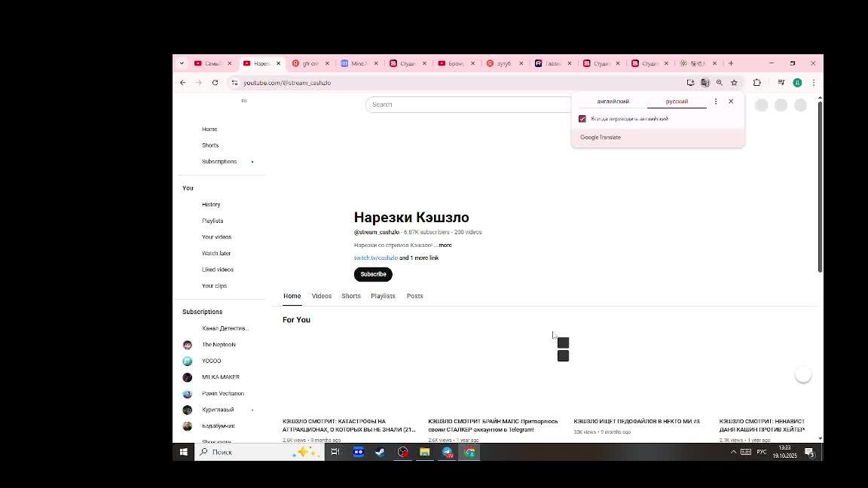Open MILKA MAKER subscription channel
The image size is (868, 488).
220,377
